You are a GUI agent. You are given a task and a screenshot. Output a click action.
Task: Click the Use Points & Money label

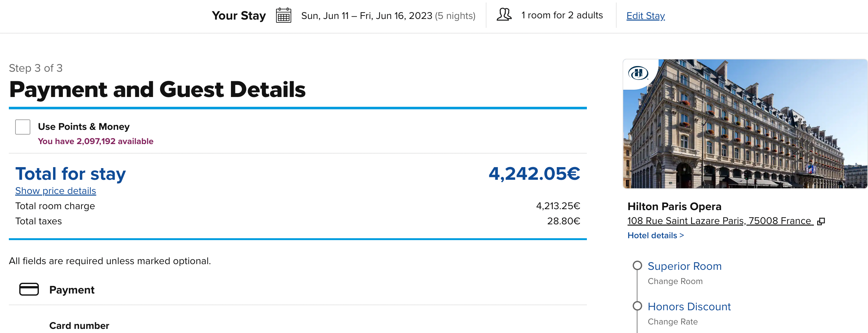(84, 127)
